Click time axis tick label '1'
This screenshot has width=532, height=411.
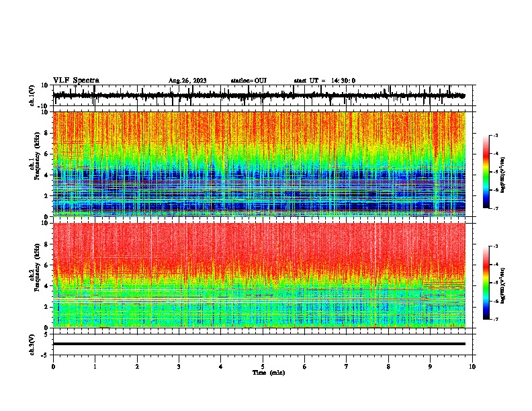click(95, 367)
